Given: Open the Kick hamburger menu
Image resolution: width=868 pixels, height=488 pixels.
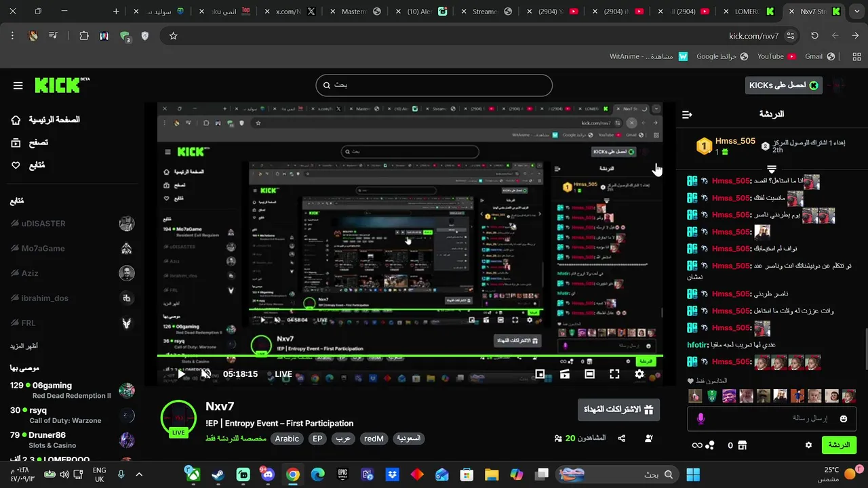Looking at the screenshot, I should click(18, 85).
